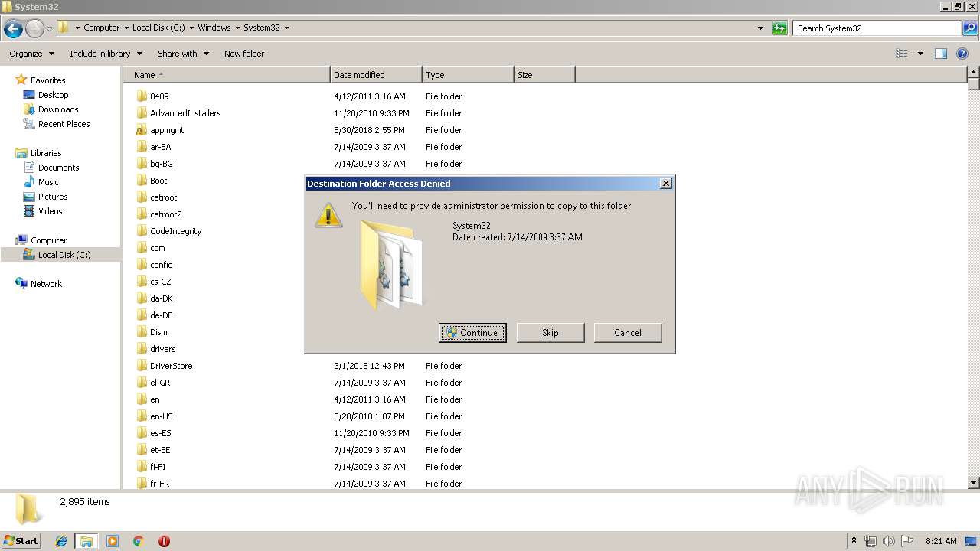Click the clock in system tray
This screenshot has height=551, width=980.
point(941,541)
